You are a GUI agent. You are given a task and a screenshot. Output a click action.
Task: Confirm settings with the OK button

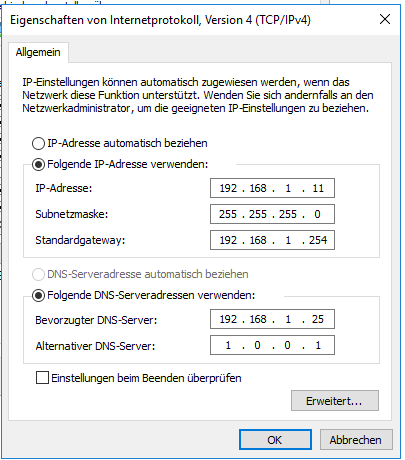click(275, 440)
